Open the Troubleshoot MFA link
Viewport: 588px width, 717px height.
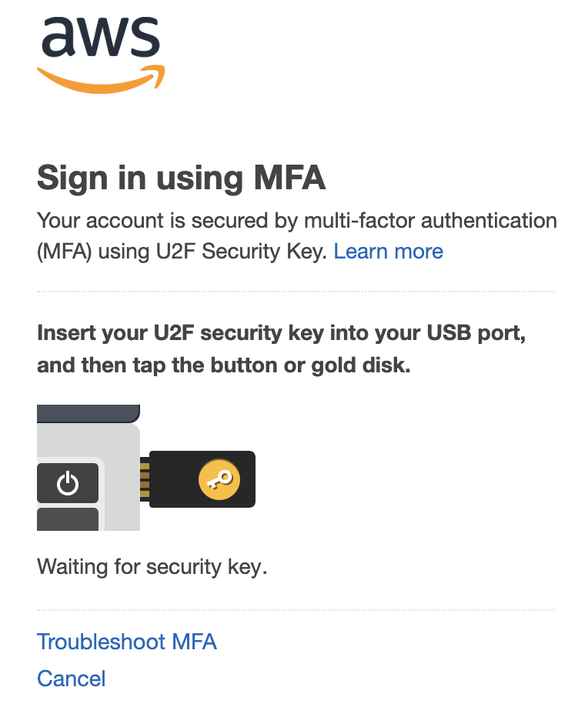click(x=127, y=642)
